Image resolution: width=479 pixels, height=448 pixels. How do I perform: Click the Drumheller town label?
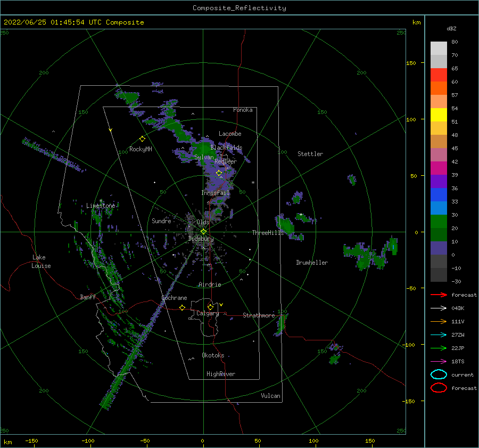[311, 263]
